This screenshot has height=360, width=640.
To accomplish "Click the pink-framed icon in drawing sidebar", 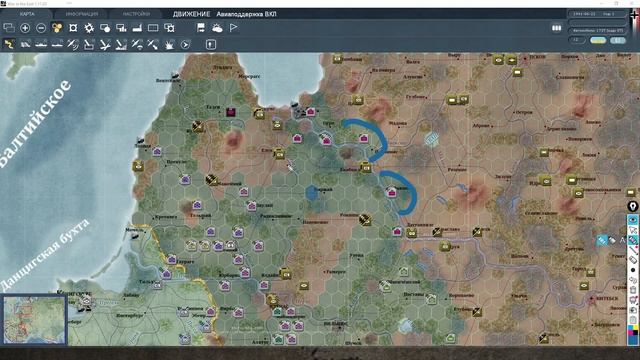I will tap(633, 300).
